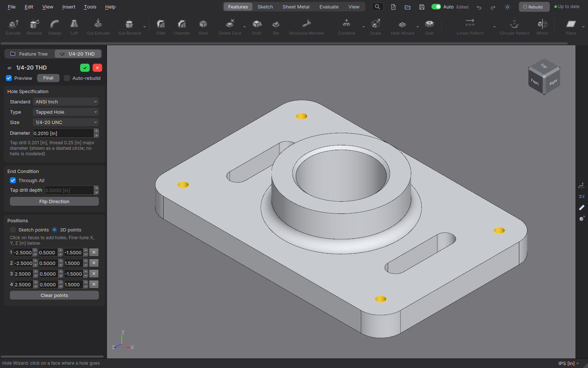Choose the Mirror tool
The image size is (588, 368).
[x=542, y=27]
